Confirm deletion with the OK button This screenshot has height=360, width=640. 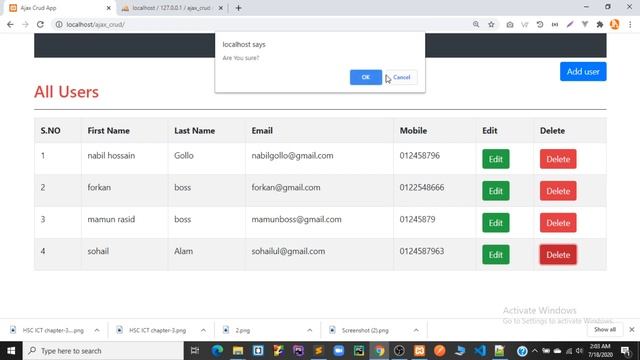pos(366,77)
